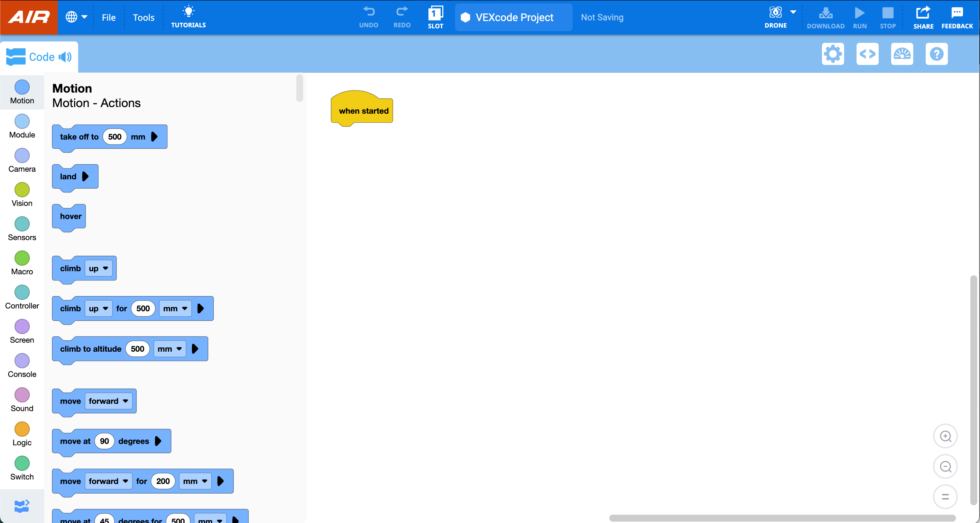The width and height of the screenshot is (980, 523).
Task: Open the Tools menu
Action: (144, 17)
